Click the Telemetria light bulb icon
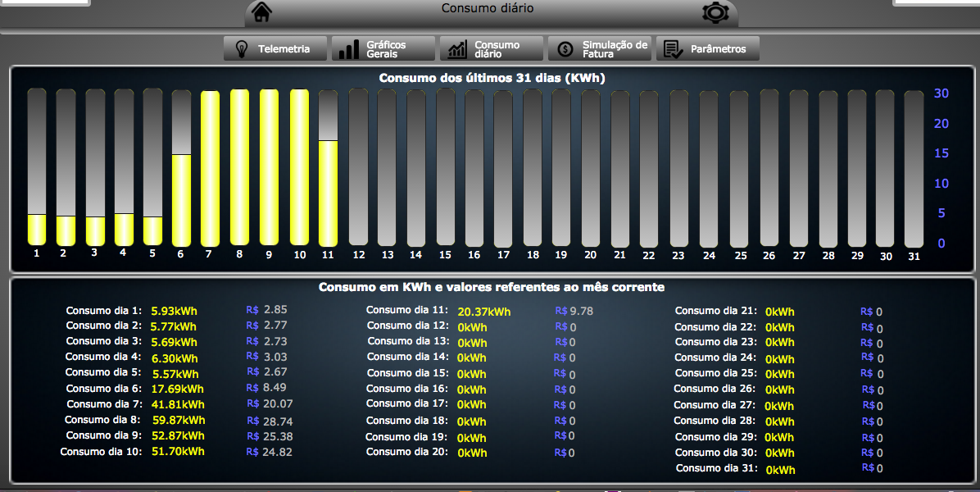980x492 pixels. (x=242, y=49)
